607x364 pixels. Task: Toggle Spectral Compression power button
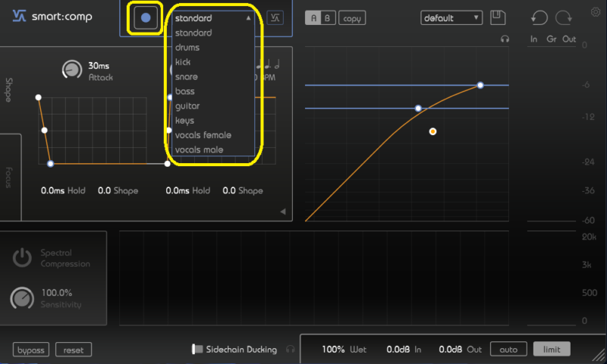(x=22, y=258)
